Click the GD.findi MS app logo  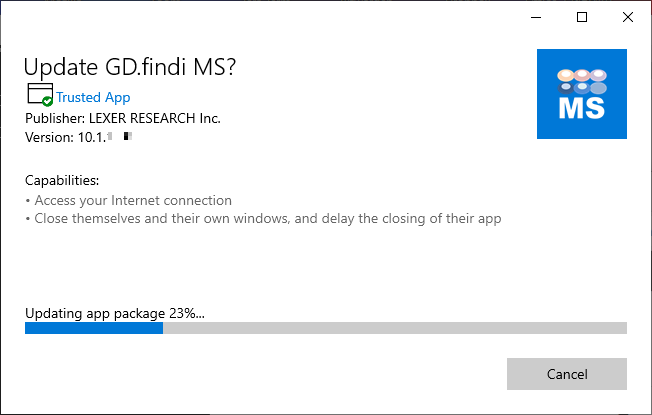[x=583, y=94]
